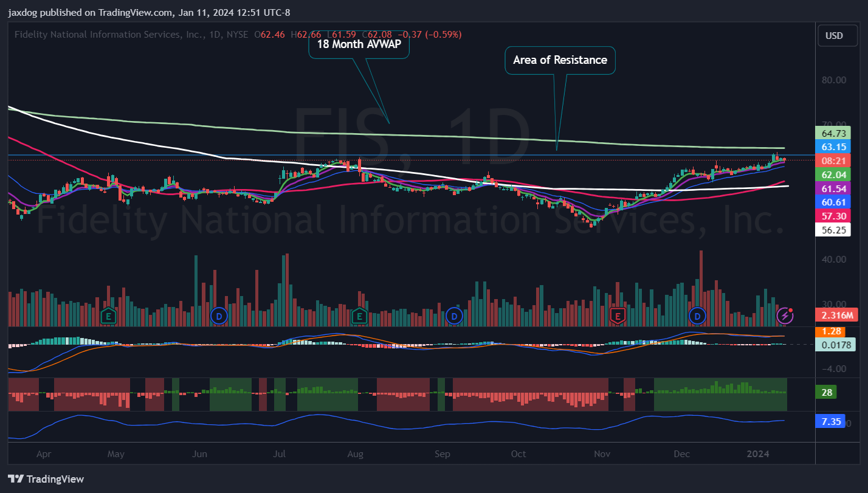Click the -4.00 indicator axis label

(834, 368)
